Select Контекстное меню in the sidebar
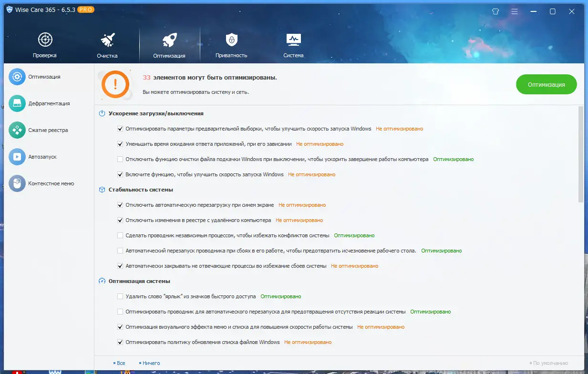Screen dimensions: 588x374 [51, 183]
